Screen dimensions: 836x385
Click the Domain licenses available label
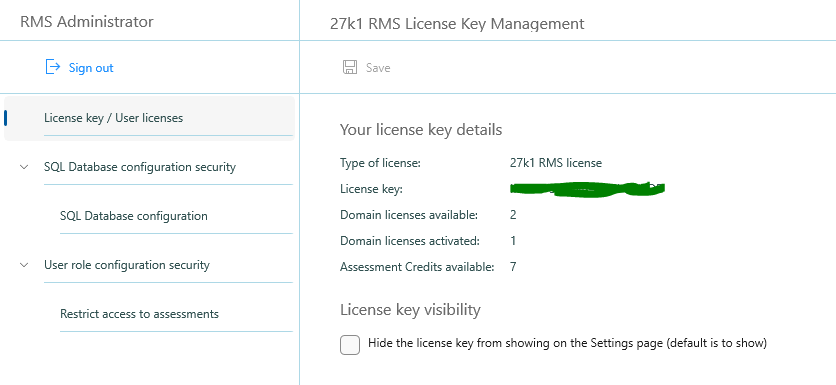409,215
